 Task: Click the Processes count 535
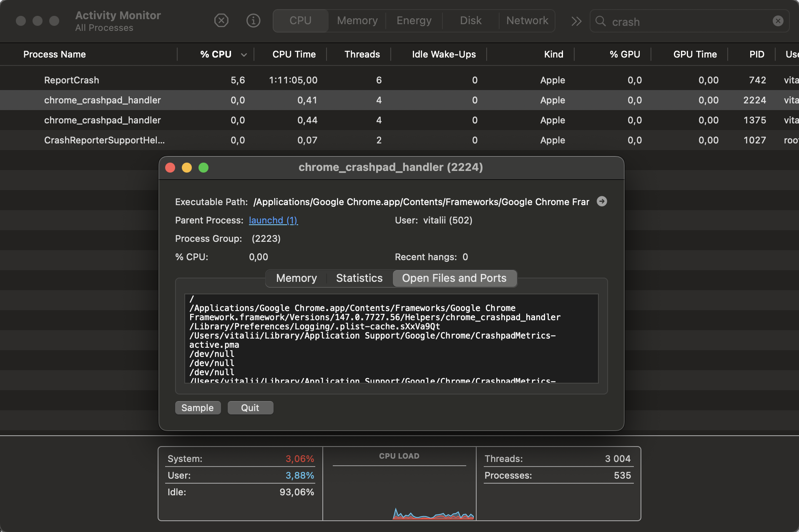[622, 475]
